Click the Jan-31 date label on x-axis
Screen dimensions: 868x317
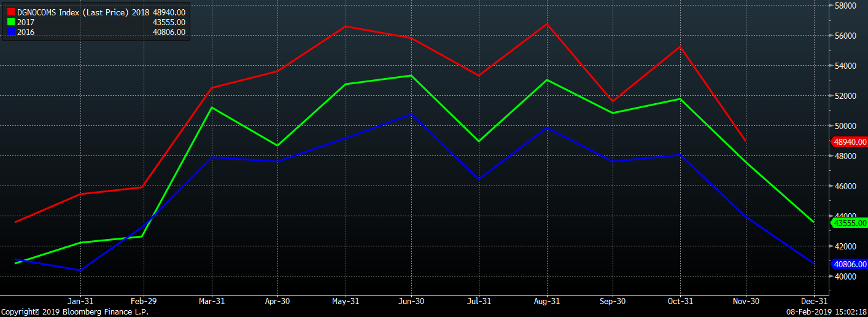[x=80, y=301]
